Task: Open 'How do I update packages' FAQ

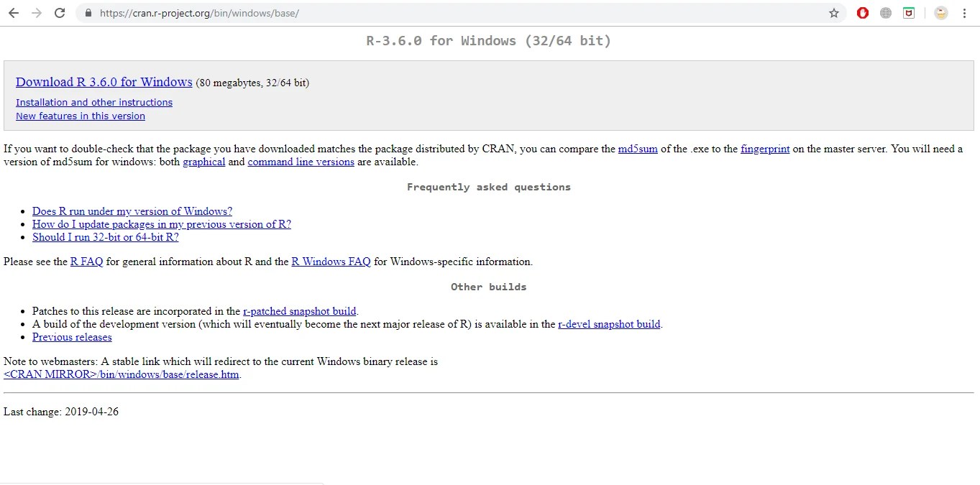Action: [162, 224]
